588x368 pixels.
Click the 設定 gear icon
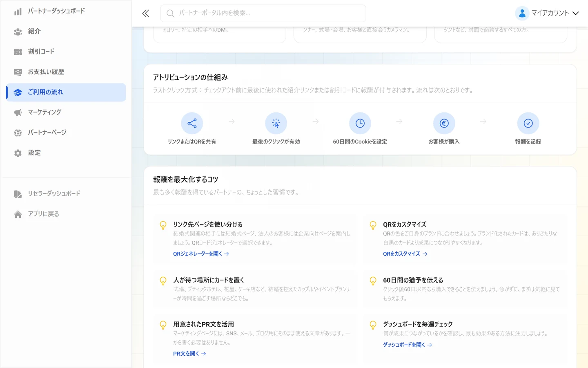(x=18, y=153)
